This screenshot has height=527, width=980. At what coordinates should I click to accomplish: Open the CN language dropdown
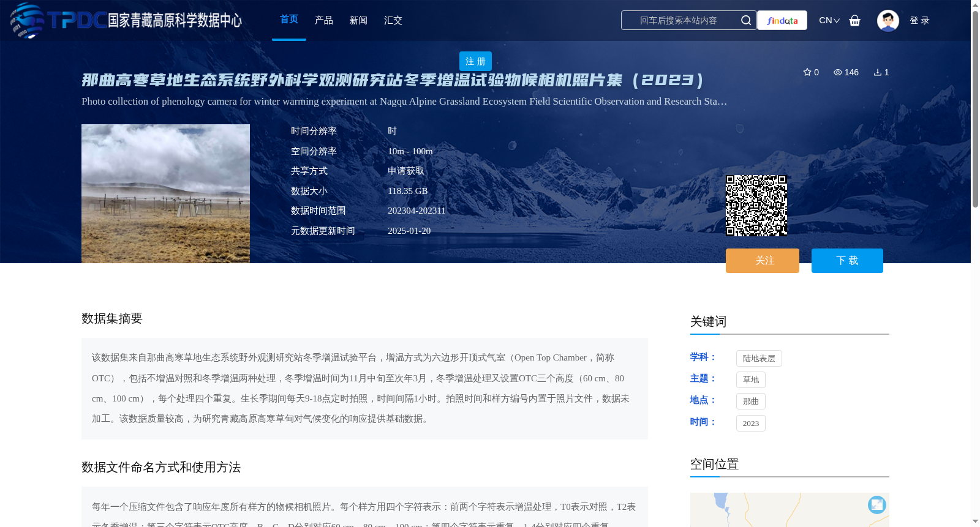tap(829, 20)
